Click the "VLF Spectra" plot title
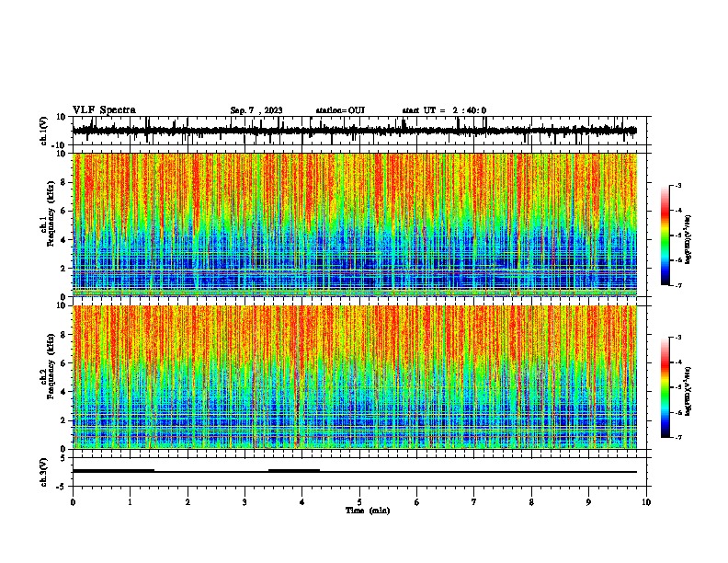 (104, 110)
